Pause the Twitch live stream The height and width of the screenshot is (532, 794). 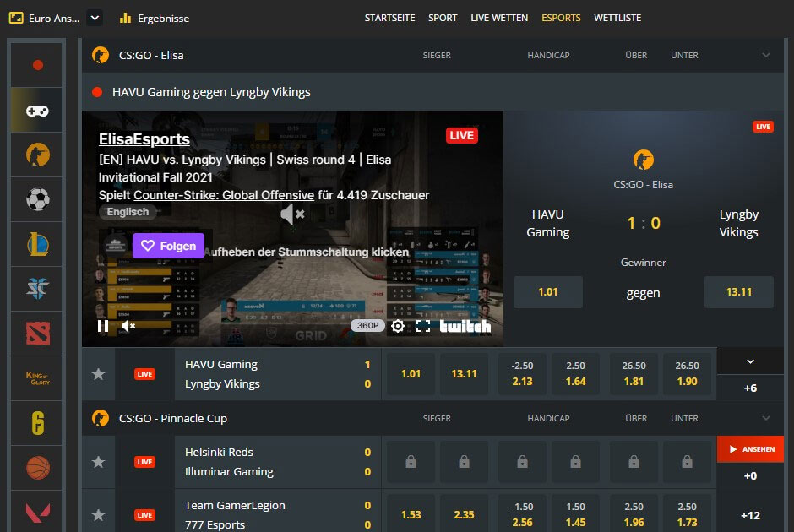(x=103, y=326)
